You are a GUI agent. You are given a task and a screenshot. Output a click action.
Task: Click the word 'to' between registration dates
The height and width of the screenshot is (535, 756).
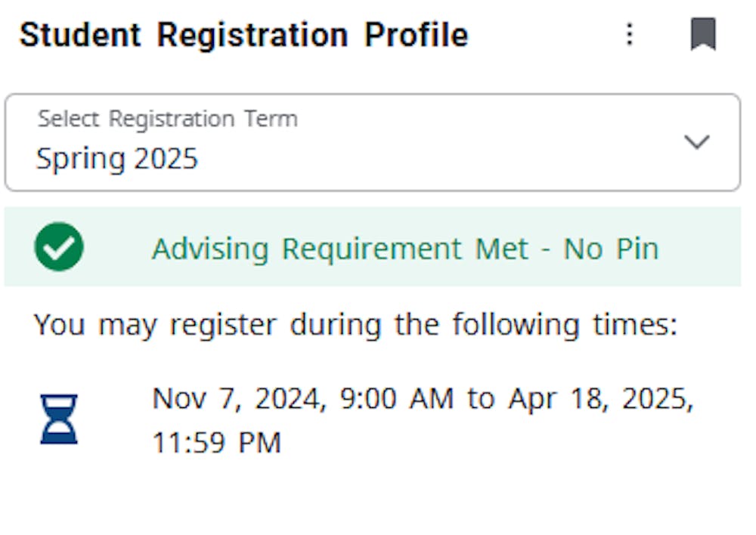[481, 398]
